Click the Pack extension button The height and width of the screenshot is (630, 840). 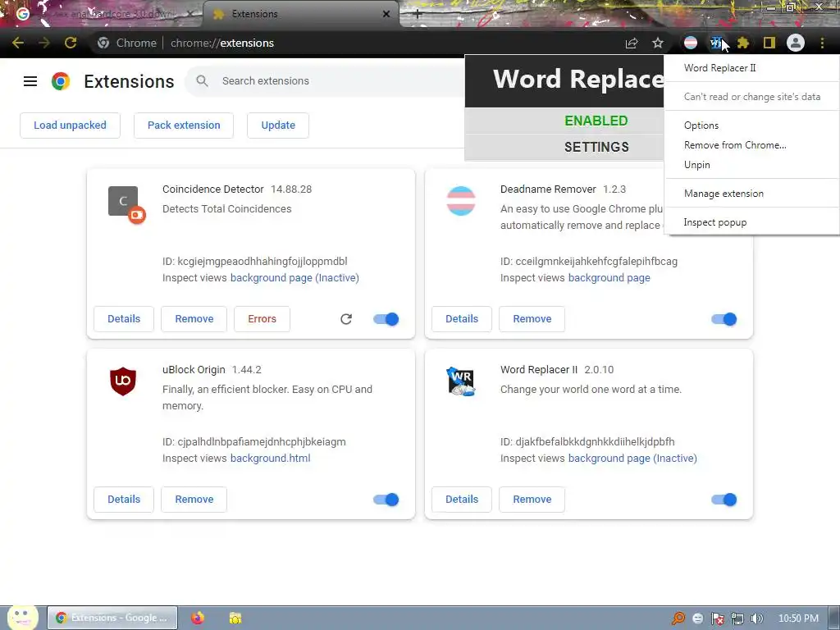coord(184,126)
